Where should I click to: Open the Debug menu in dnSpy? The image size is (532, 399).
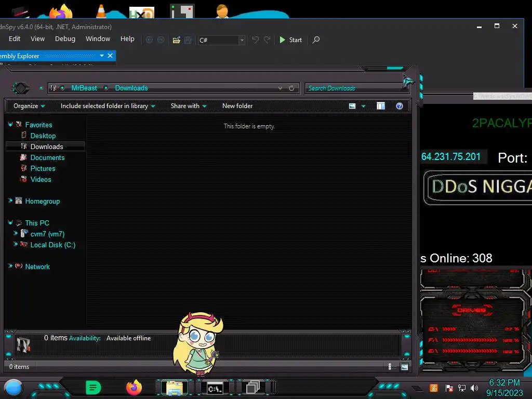coord(65,39)
